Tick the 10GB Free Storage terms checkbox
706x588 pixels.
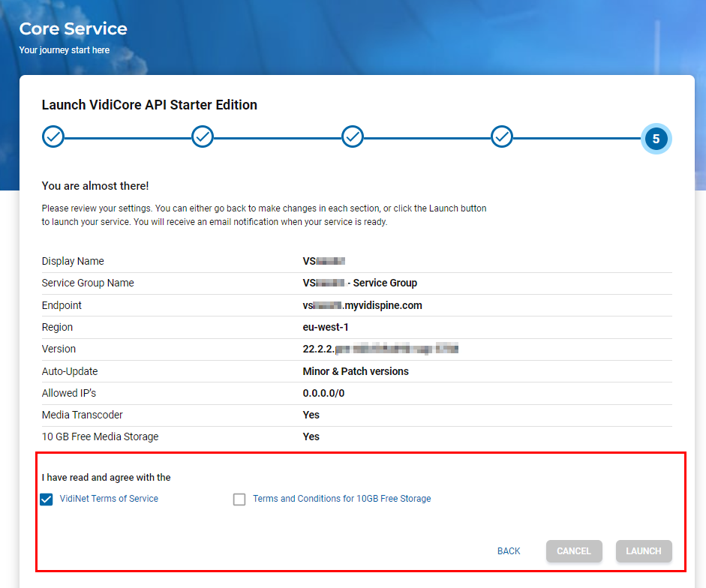click(x=239, y=499)
